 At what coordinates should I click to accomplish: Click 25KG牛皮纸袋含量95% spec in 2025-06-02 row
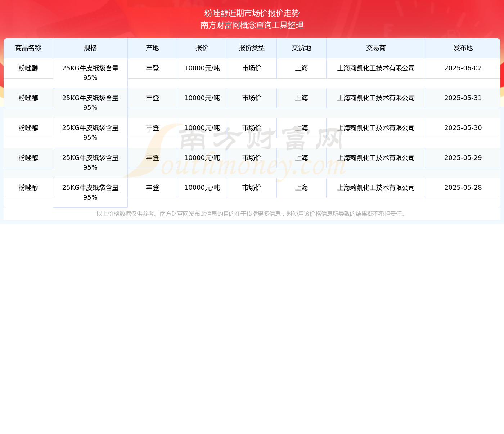click(x=90, y=73)
